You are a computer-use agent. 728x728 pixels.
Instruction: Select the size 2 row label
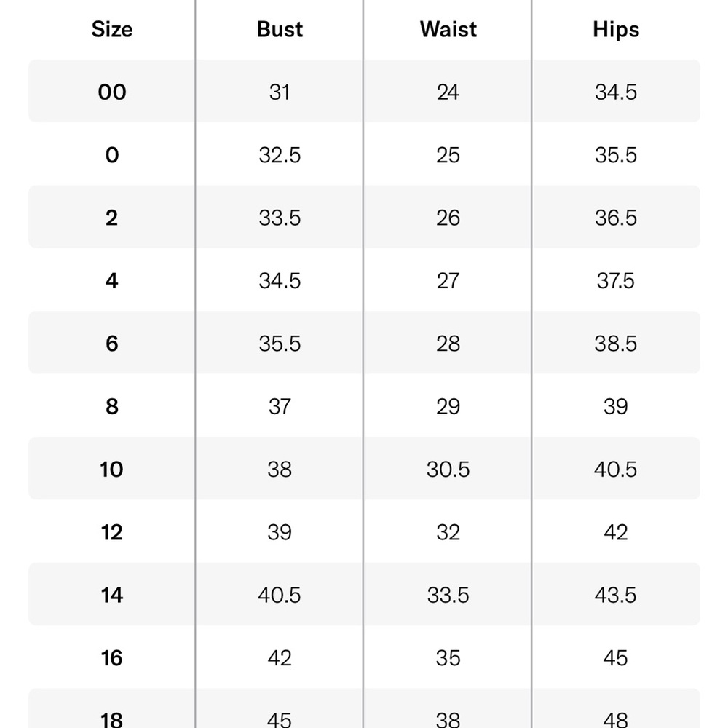[112, 218]
